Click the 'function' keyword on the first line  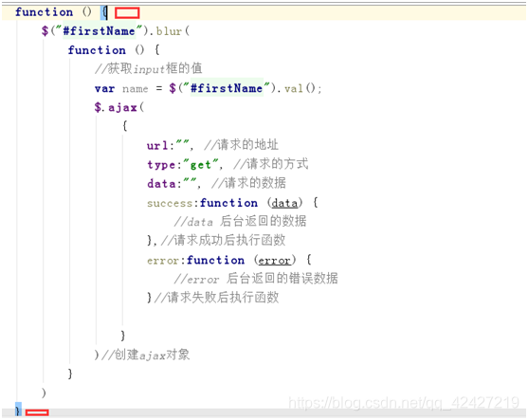(44, 12)
